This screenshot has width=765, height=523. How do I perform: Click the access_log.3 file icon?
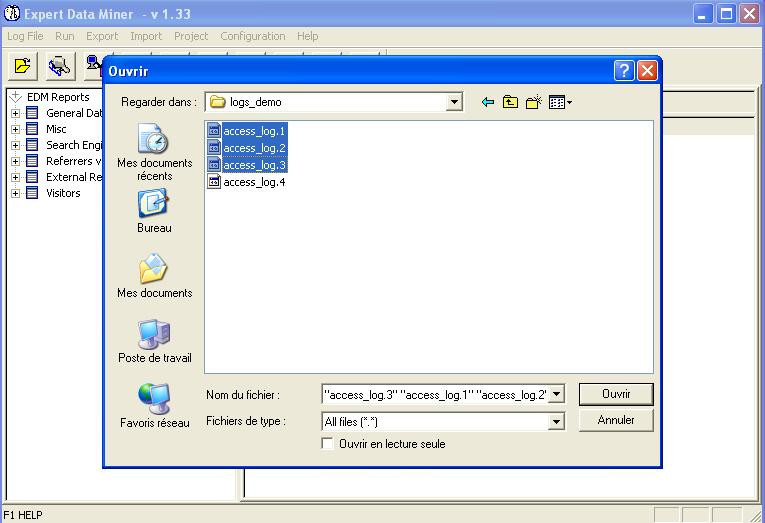point(214,165)
